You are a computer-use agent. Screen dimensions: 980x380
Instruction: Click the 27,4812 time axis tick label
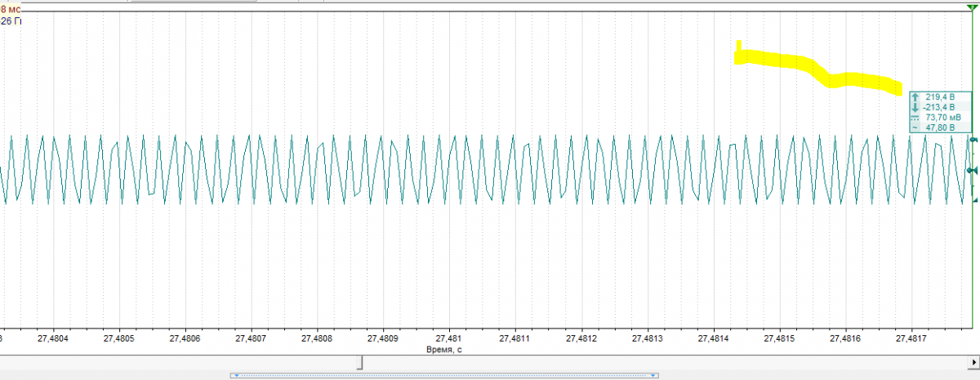tap(581, 337)
